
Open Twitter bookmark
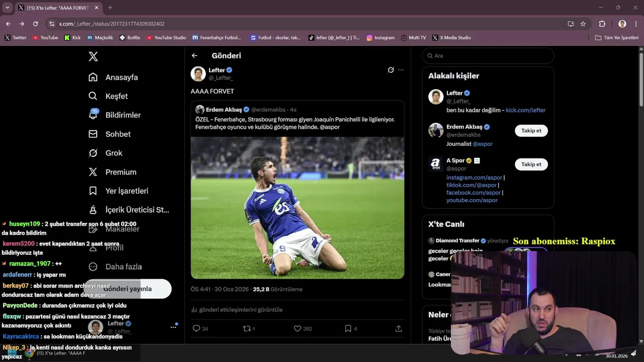(15, 38)
